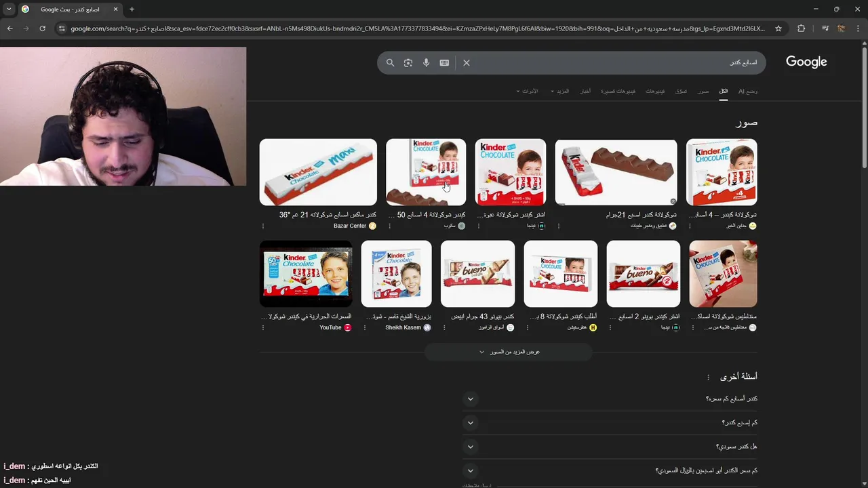The width and height of the screenshot is (868, 488).
Task: Start voice search with microphone icon
Action: pyautogui.click(x=426, y=62)
